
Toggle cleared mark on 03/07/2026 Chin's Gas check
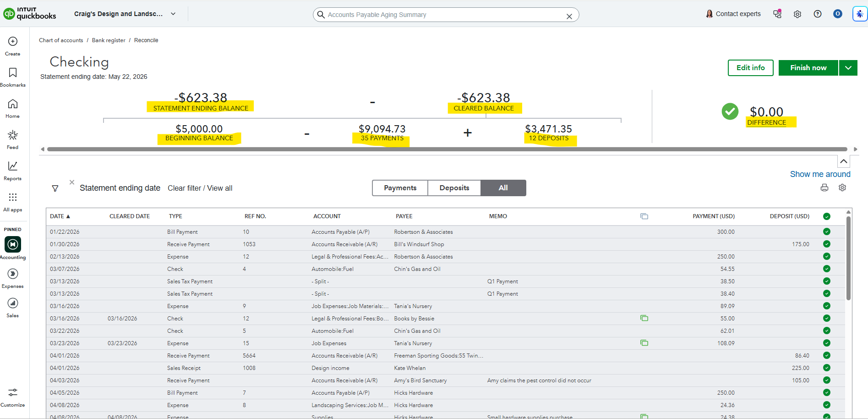tap(827, 269)
